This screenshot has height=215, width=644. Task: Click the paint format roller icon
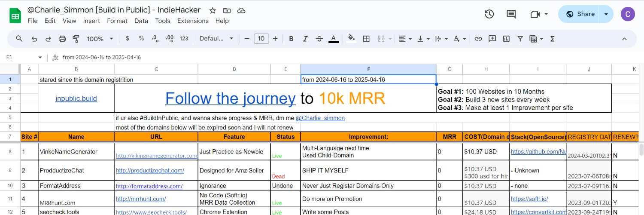point(76,39)
